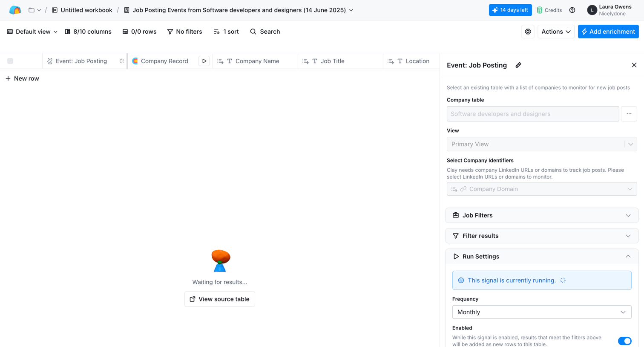Click the Company table input field
The height and width of the screenshot is (347, 644).
coord(532,114)
